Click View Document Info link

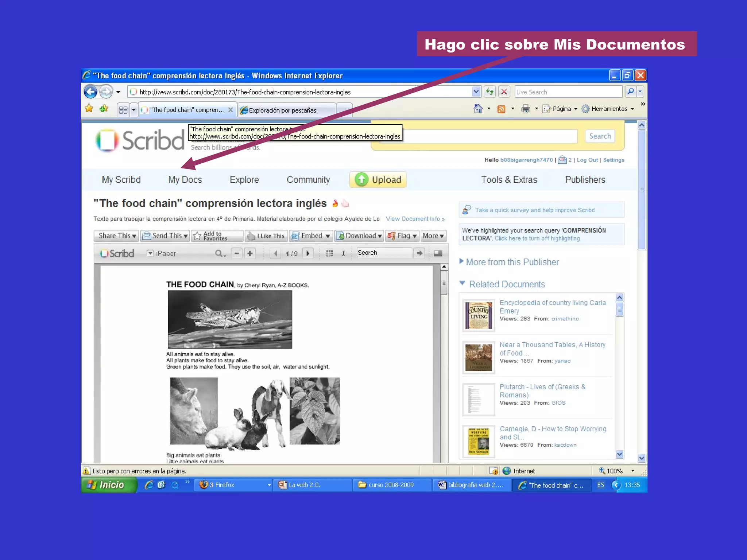(415, 219)
